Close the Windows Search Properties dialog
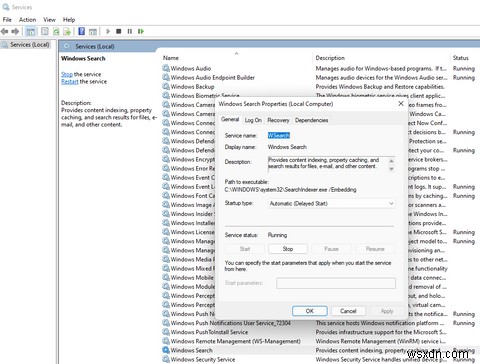The width and height of the screenshot is (480, 364). point(401,104)
